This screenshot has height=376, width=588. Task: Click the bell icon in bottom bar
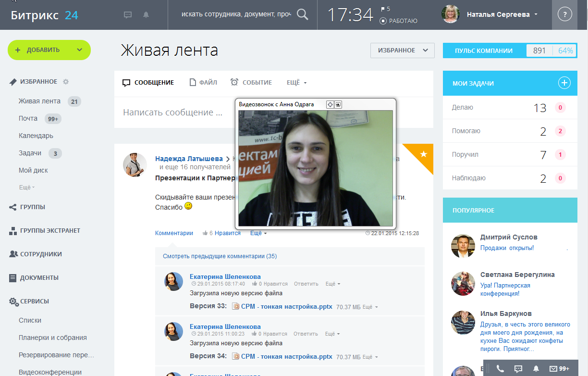pos(536,369)
